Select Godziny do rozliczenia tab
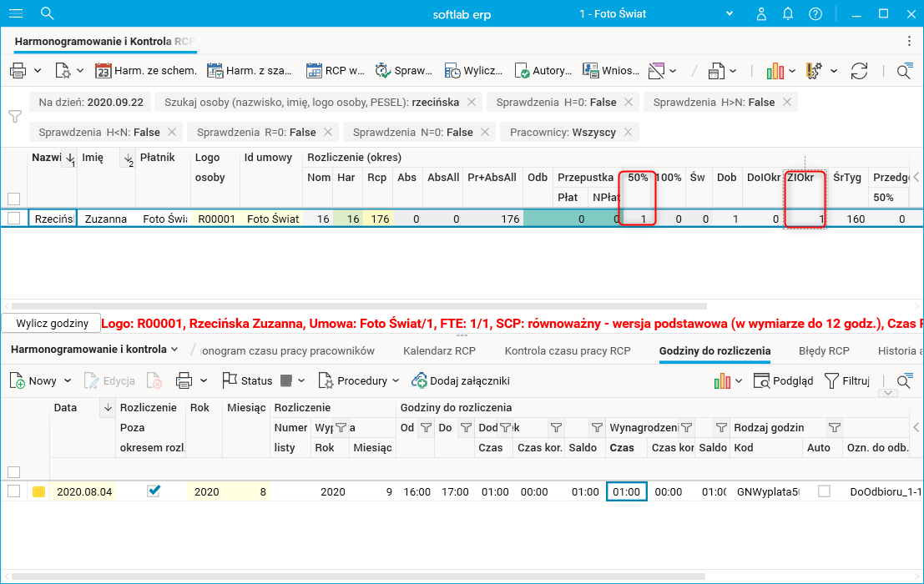The width and height of the screenshot is (924, 584). click(x=714, y=351)
